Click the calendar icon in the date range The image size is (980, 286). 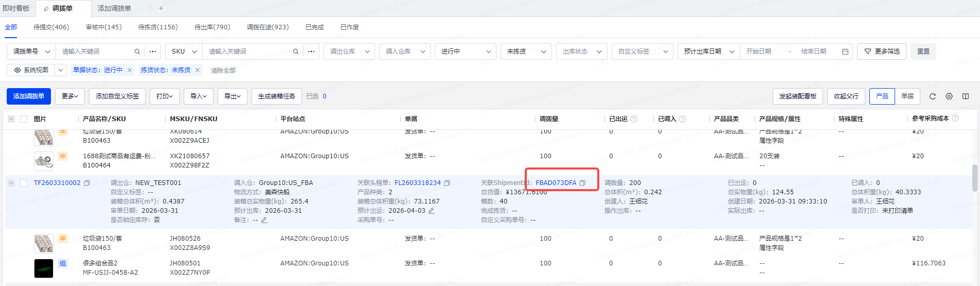[845, 52]
